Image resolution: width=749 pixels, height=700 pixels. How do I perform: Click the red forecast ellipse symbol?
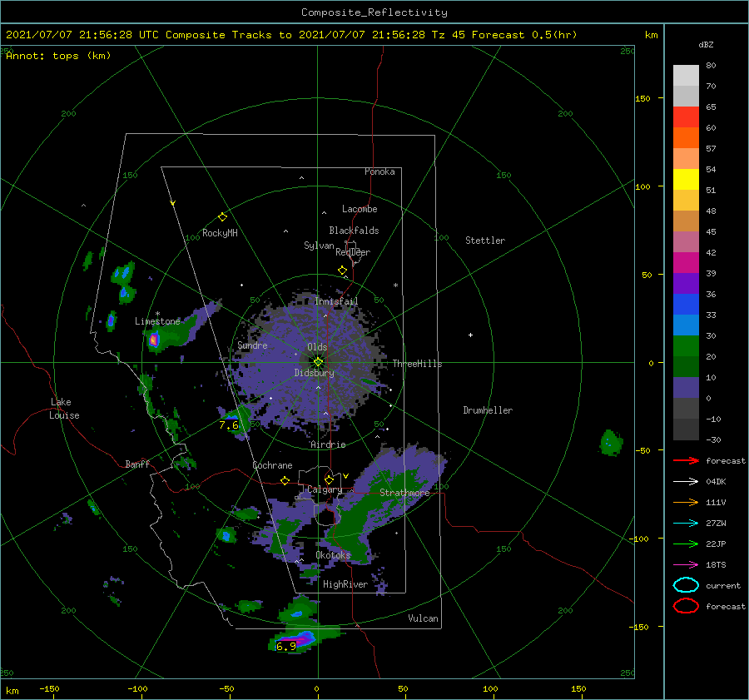point(686,606)
